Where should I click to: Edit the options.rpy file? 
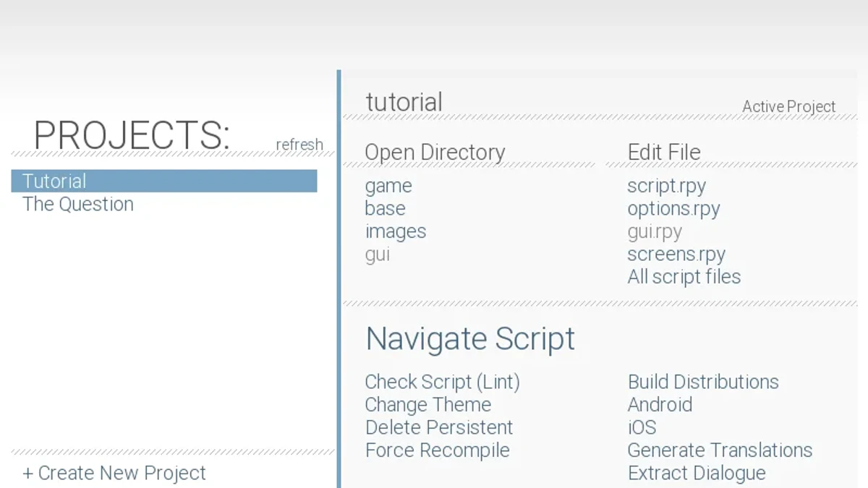click(674, 209)
